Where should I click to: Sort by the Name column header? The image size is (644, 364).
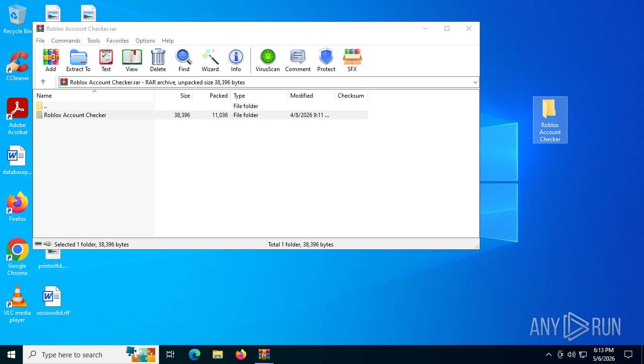[94, 95]
